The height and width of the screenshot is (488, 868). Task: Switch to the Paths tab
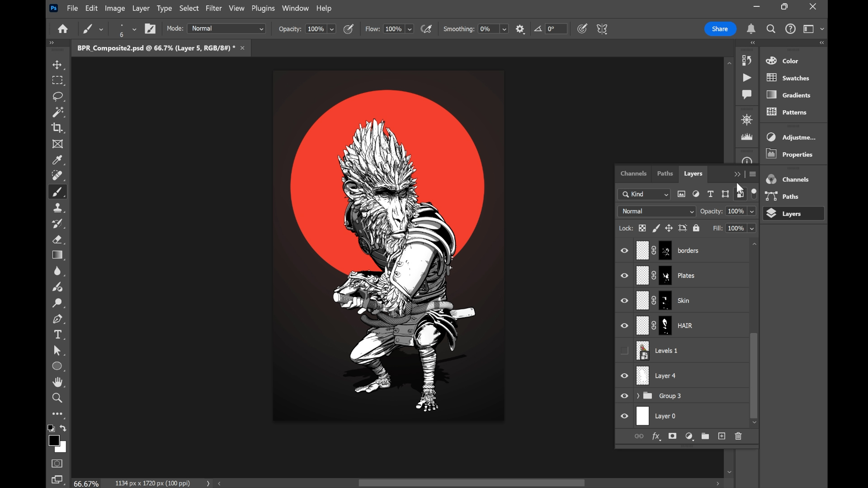[x=665, y=174]
